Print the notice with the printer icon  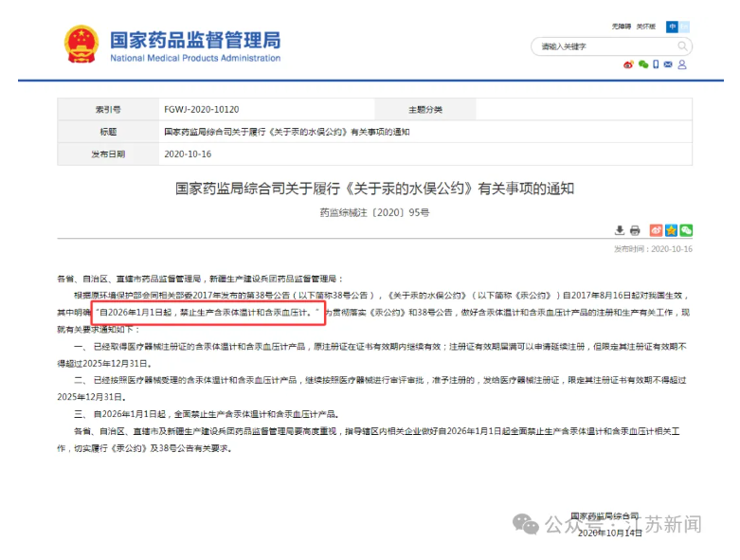(635, 230)
